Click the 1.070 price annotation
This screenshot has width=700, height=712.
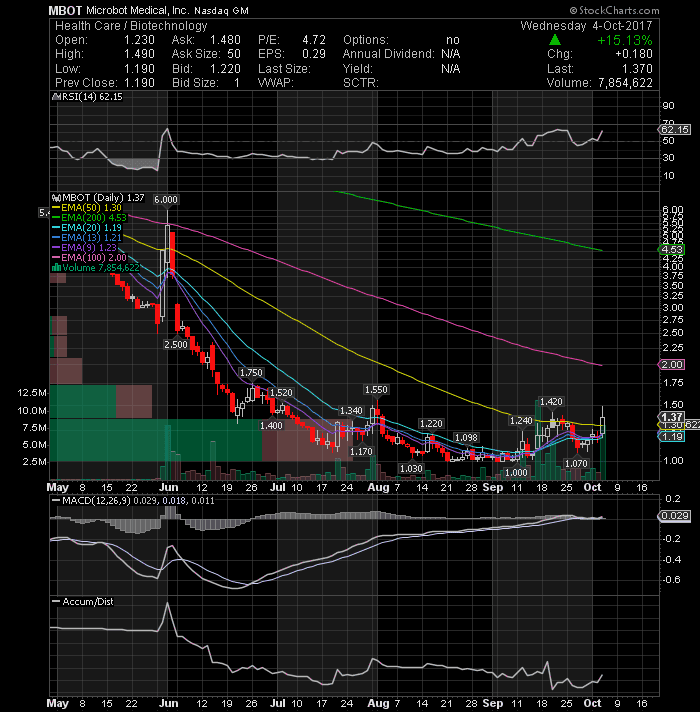[x=576, y=464]
